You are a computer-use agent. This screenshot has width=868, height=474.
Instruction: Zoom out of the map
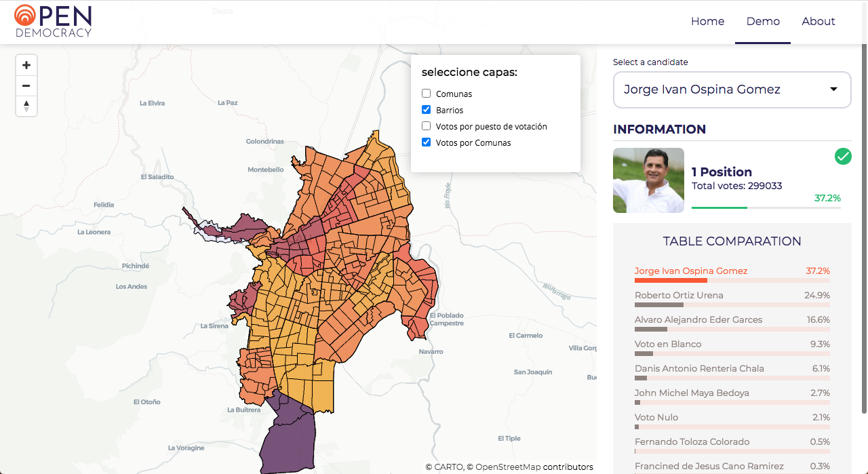[x=26, y=85]
